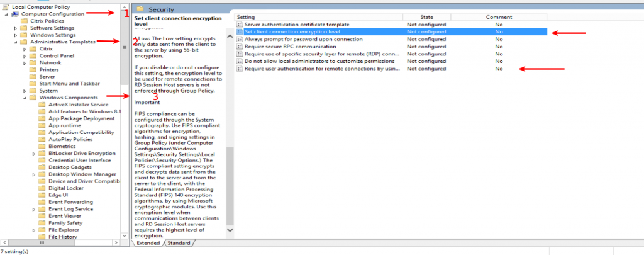This screenshot has height=255, width=644.
Task: Select the Software Settings folder icon
Action: click(25, 28)
